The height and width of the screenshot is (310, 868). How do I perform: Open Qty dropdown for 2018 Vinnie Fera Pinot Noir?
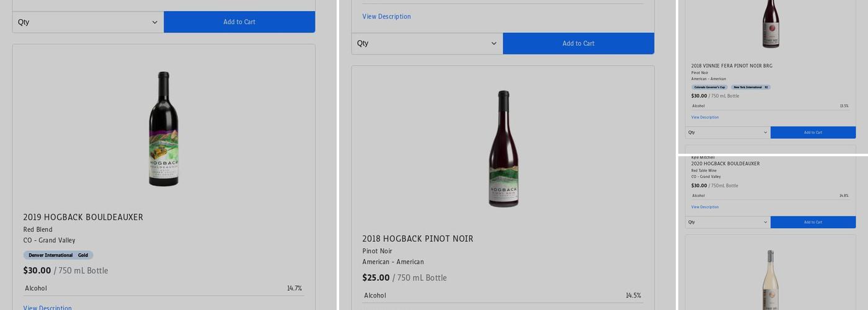tap(728, 133)
